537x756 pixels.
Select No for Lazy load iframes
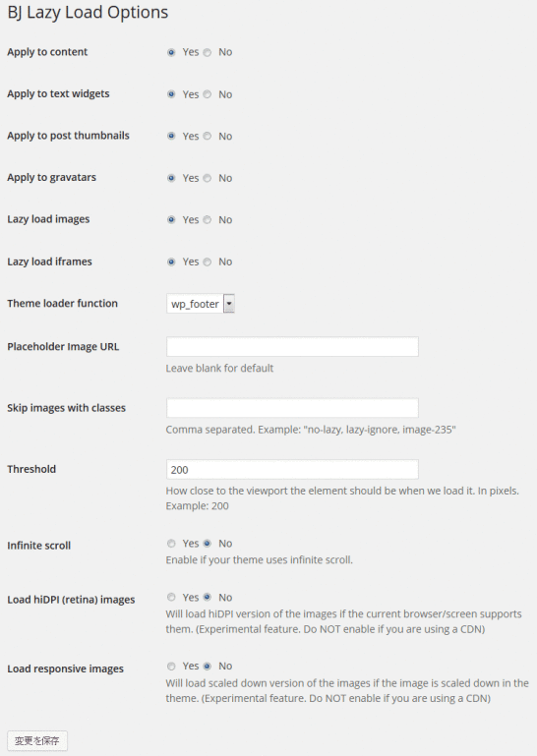(208, 262)
